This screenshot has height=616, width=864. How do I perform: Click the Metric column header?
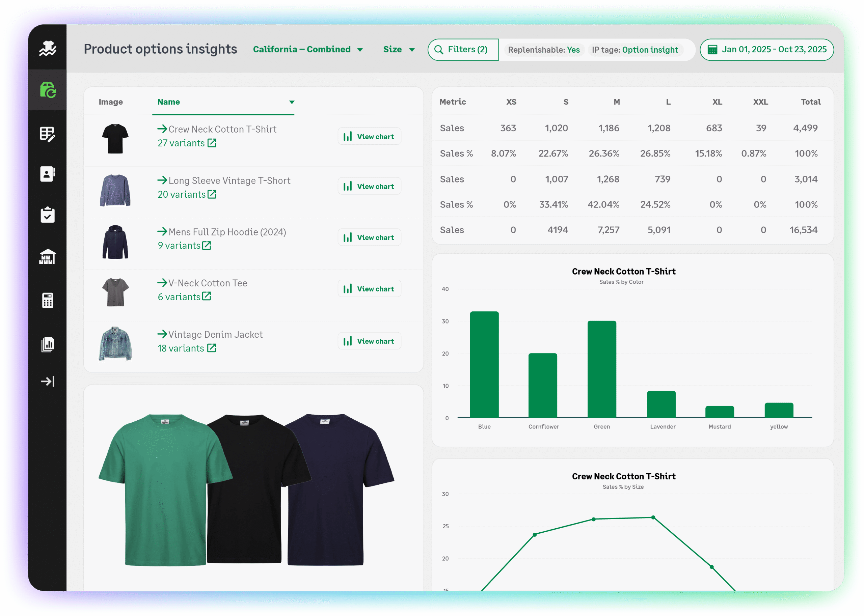453,102
